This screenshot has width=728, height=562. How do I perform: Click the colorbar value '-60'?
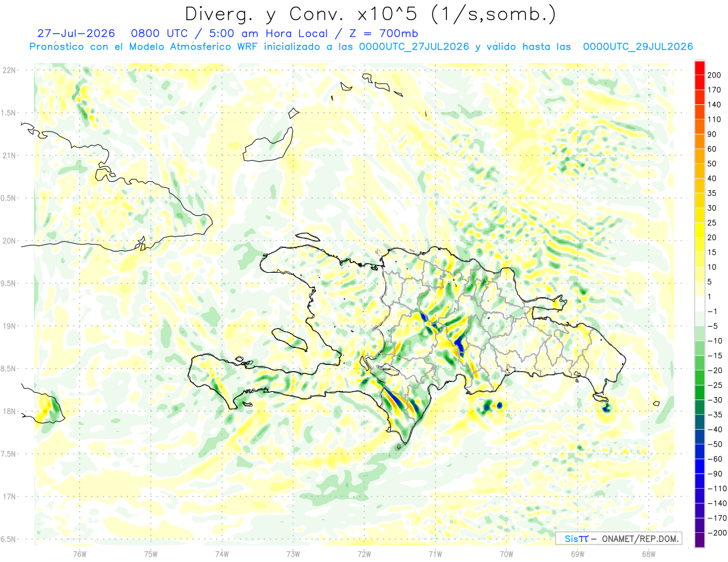715,459
